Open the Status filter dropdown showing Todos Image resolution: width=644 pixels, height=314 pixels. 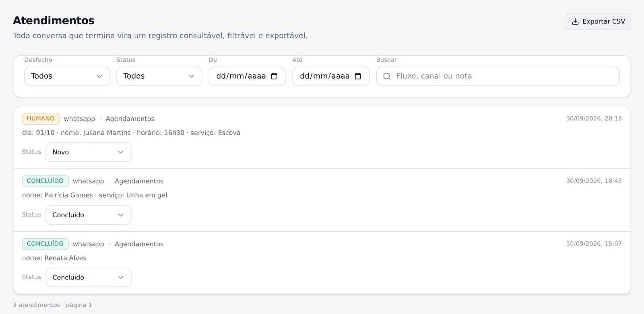click(159, 76)
